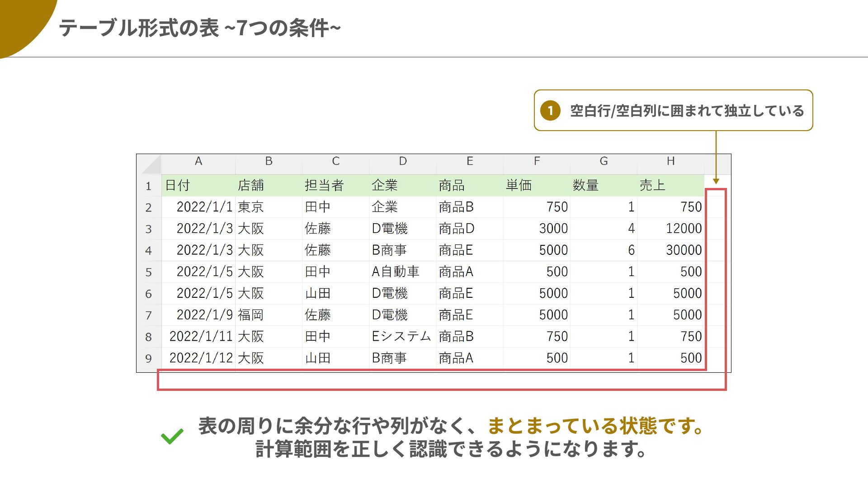Select the 12000 sales cell
Screen dimensions: 868x488
pos(671,229)
